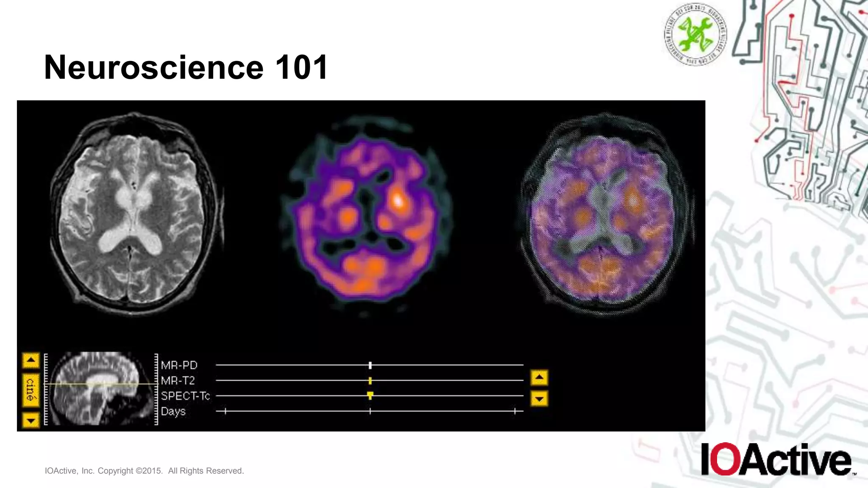
Task: Click the IOActive logo
Action: click(778, 459)
